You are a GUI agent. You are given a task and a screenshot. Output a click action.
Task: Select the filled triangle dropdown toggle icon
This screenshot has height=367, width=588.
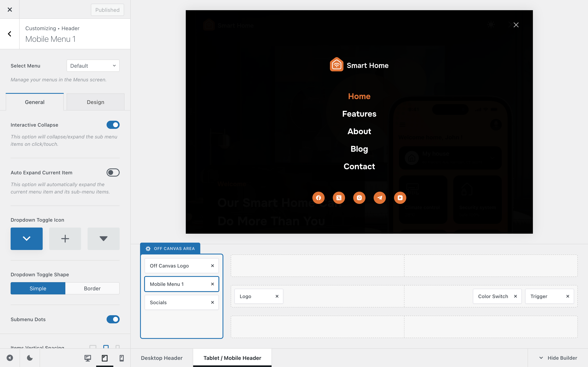(104, 239)
